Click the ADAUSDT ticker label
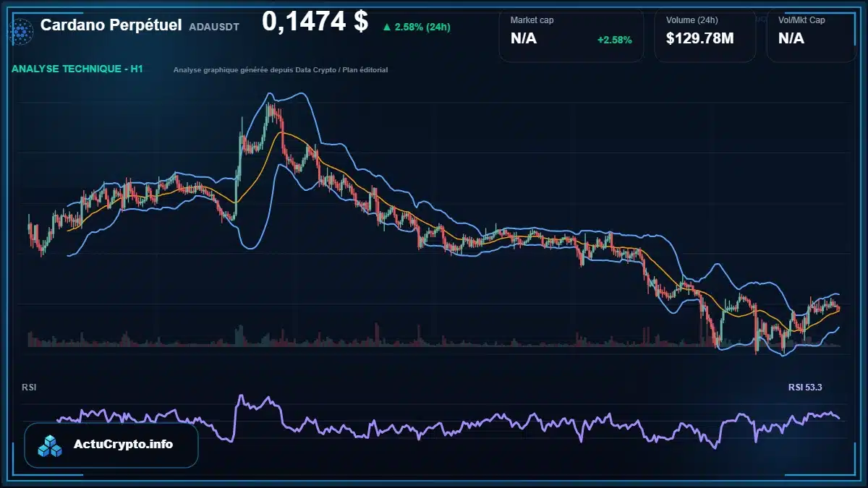 pyautogui.click(x=213, y=26)
